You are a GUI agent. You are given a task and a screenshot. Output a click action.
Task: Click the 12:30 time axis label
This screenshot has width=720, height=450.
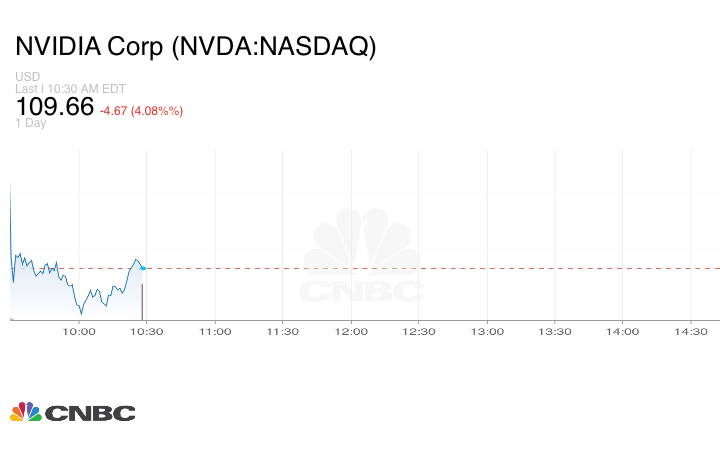(419, 331)
